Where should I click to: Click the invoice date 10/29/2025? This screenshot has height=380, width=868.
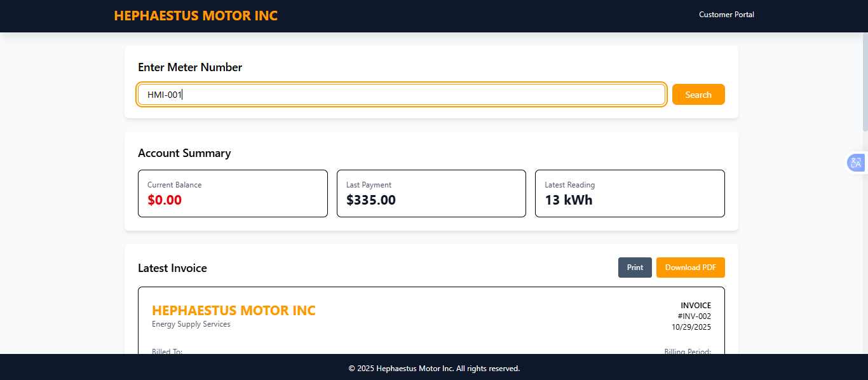(691, 327)
